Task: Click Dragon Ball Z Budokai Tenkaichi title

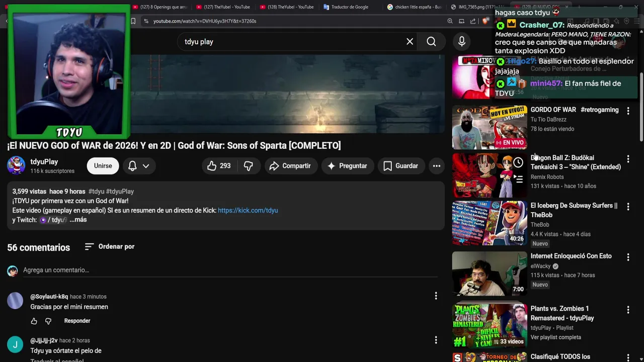Action: tap(576, 162)
